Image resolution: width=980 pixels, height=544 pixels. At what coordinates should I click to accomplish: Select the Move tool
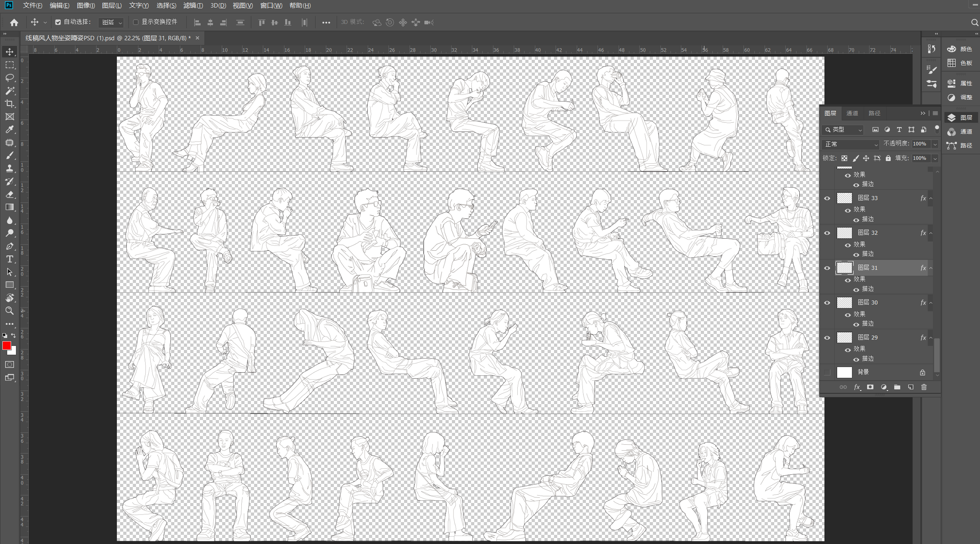[10, 52]
